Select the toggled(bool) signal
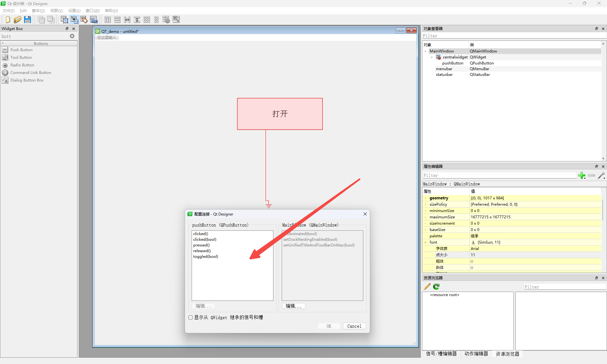607x364 pixels. 205,257
